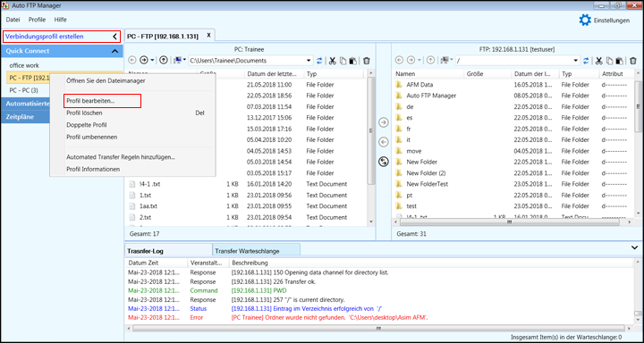Click the cut scissors icon in PC pane

(332, 61)
